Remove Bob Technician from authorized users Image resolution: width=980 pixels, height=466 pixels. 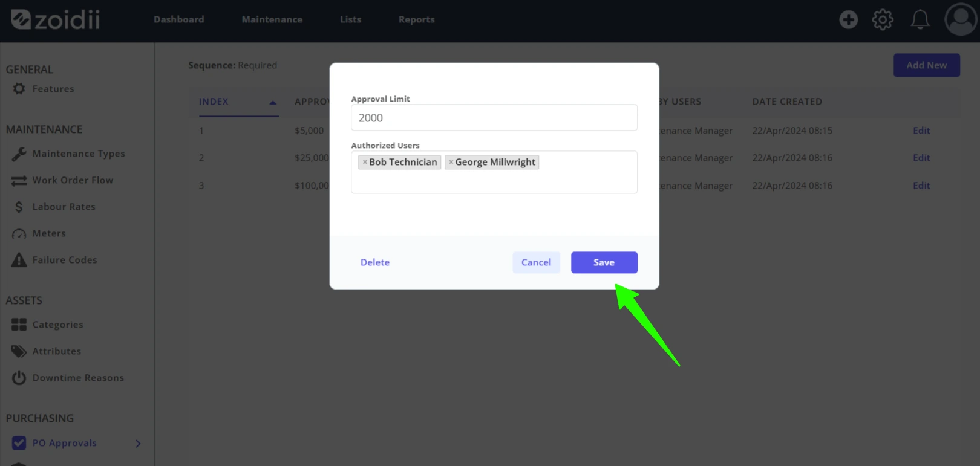point(365,162)
